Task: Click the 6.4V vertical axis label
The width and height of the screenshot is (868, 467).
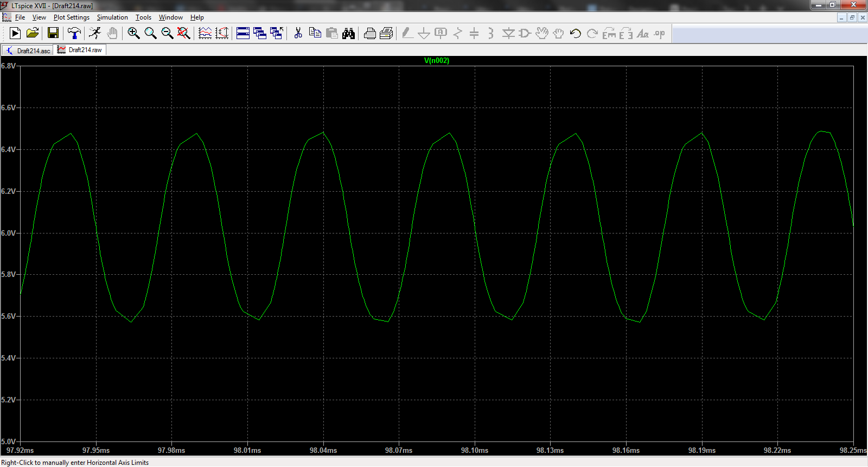Action: [8, 149]
